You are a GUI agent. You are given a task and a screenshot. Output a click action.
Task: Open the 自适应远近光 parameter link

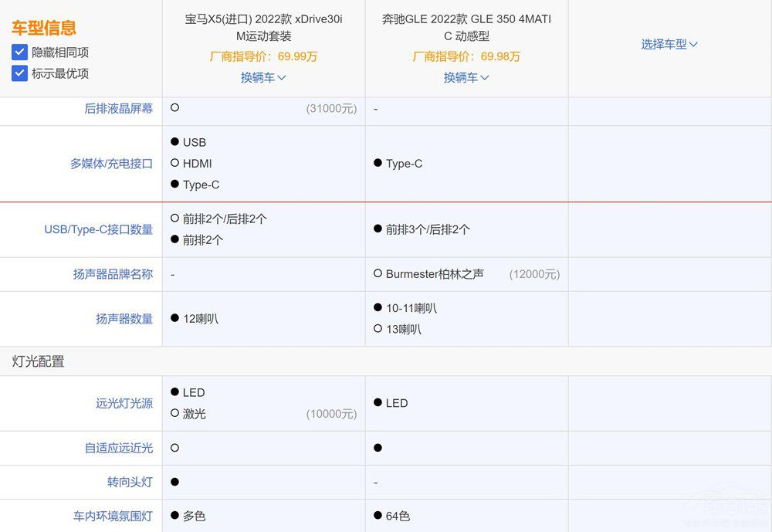[118, 448]
